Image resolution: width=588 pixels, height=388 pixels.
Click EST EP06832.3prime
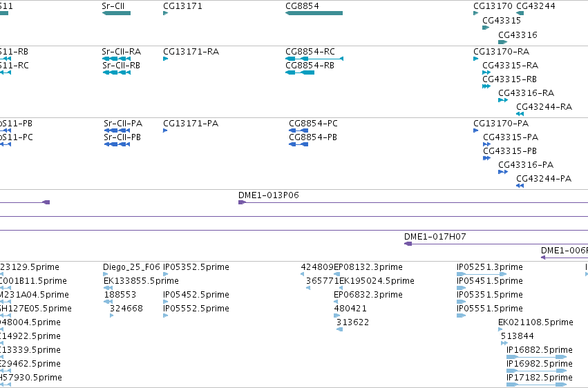click(x=368, y=295)
